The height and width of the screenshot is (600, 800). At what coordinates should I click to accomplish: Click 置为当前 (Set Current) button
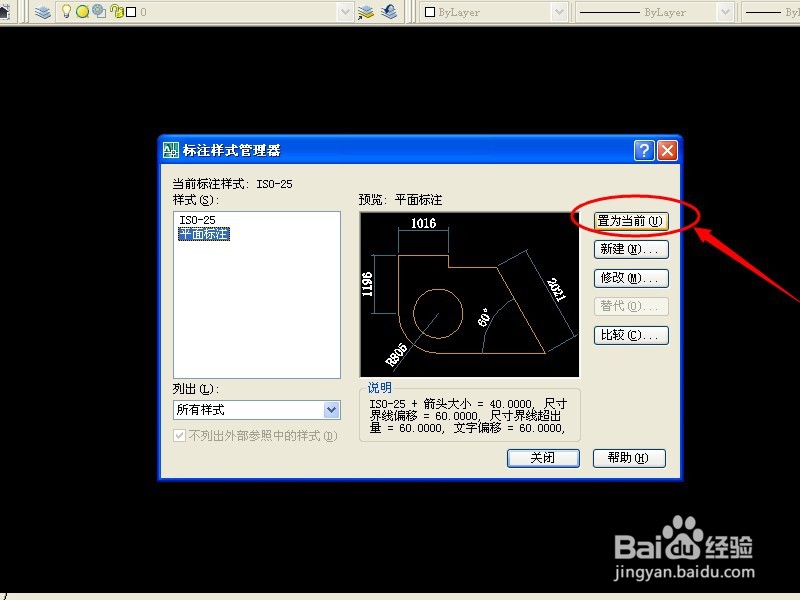[631, 221]
